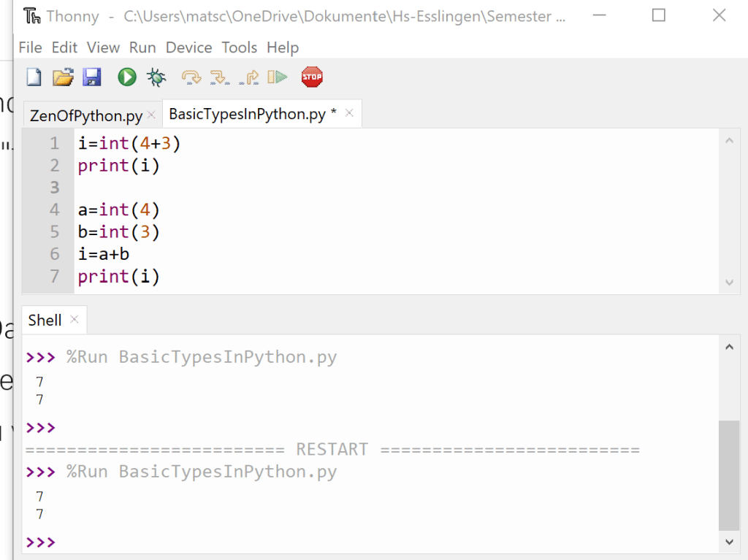
Task: Open the Run menu
Action: pyautogui.click(x=142, y=47)
